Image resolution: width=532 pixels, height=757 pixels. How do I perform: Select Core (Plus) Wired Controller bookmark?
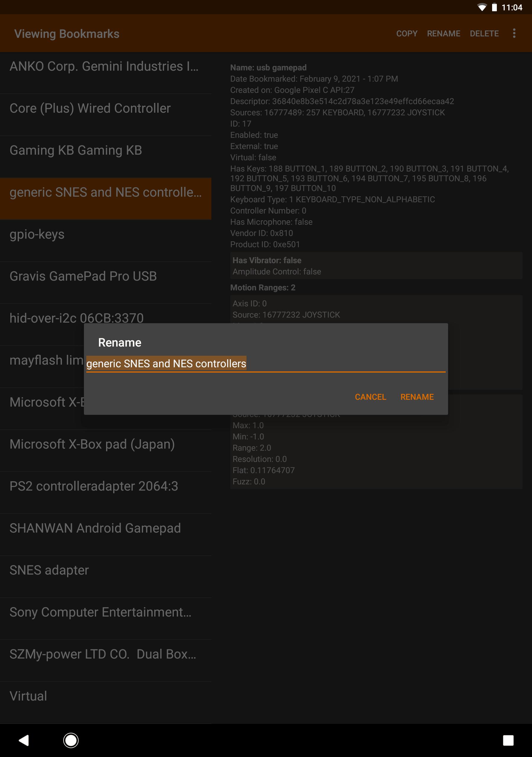tap(106, 115)
